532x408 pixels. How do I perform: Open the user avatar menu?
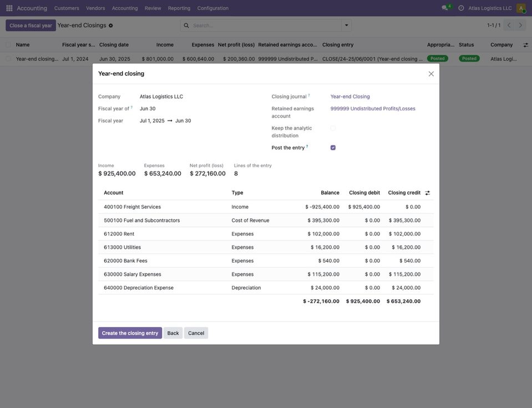click(x=521, y=8)
